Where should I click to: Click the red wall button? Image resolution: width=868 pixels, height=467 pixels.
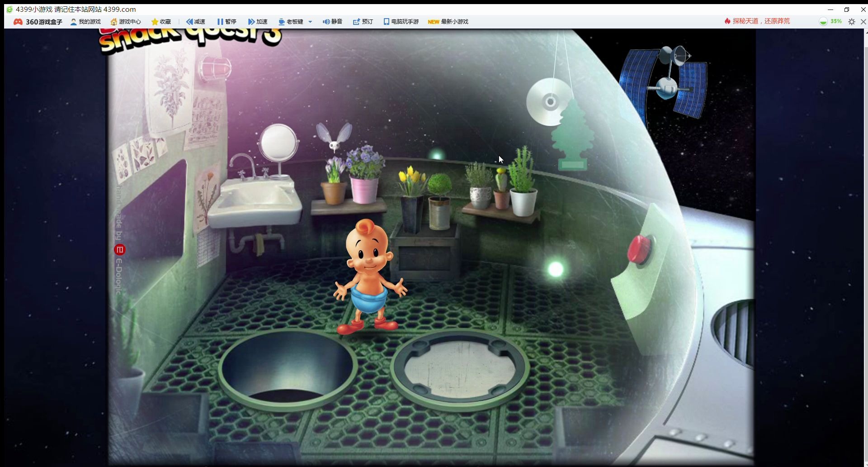coord(640,249)
